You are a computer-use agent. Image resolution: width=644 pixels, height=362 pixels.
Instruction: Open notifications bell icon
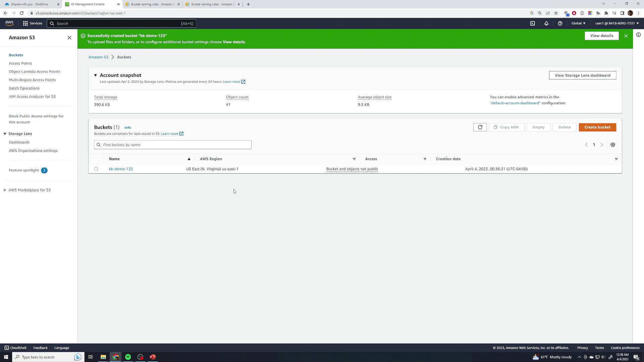click(x=546, y=23)
